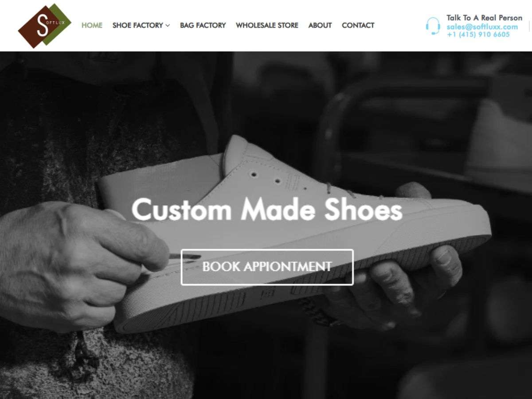Click the sales@softluxx.com email link
Image resolution: width=532 pixels, height=399 pixels.
(x=482, y=27)
